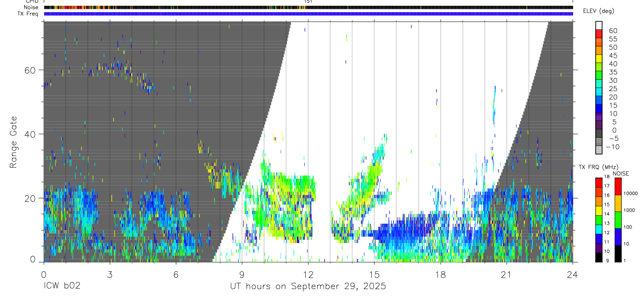Click the 'ELEV (deg)' legend title
This screenshot has height=297, width=644.
[598, 11]
